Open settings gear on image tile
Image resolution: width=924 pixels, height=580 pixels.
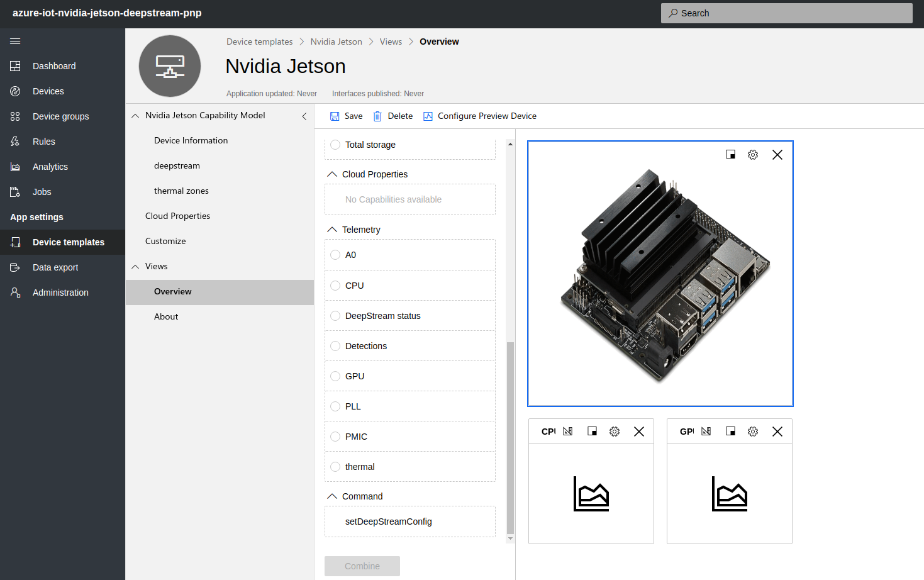tap(753, 155)
